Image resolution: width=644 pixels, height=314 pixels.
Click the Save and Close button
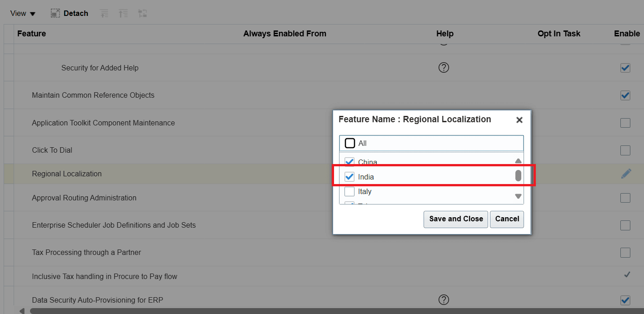point(455,219)
